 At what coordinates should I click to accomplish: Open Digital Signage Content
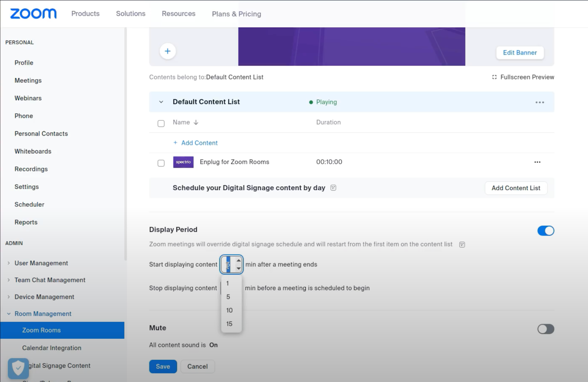(x=60, y=365)
